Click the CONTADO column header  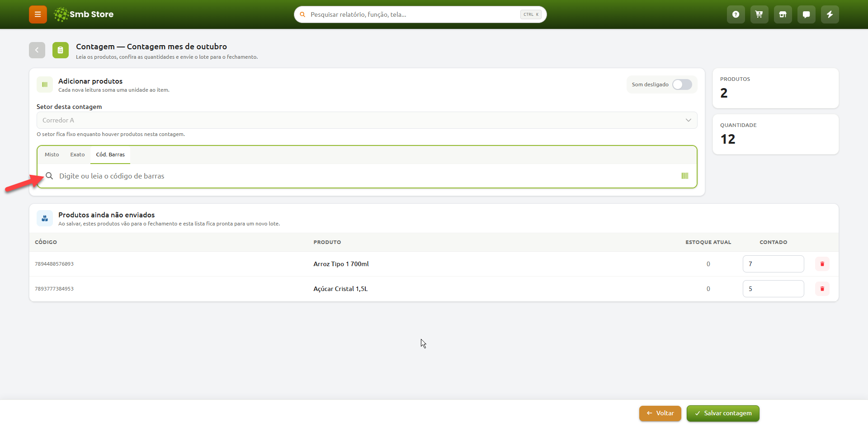[x=774, y=242]
